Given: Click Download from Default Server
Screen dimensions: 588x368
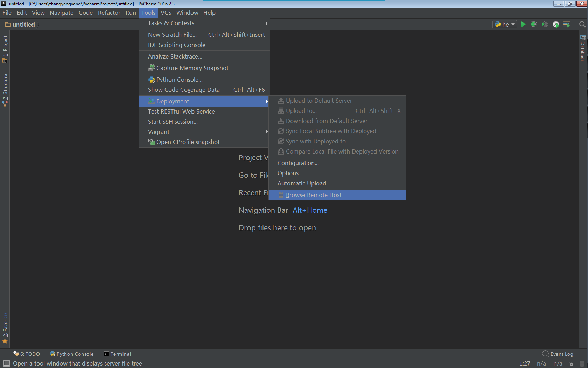Looking at the screenshot, I should [x=337, y=121].
